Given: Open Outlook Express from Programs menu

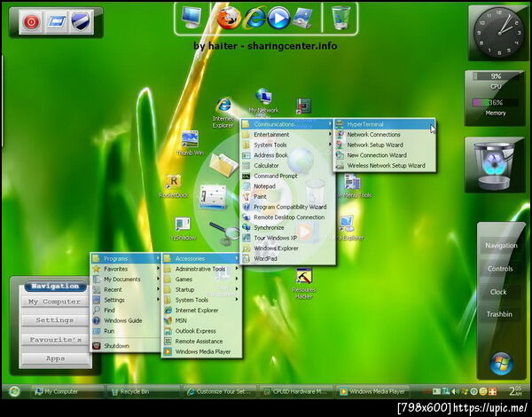Looking at the screenshot, I should [x=201, y=331].
